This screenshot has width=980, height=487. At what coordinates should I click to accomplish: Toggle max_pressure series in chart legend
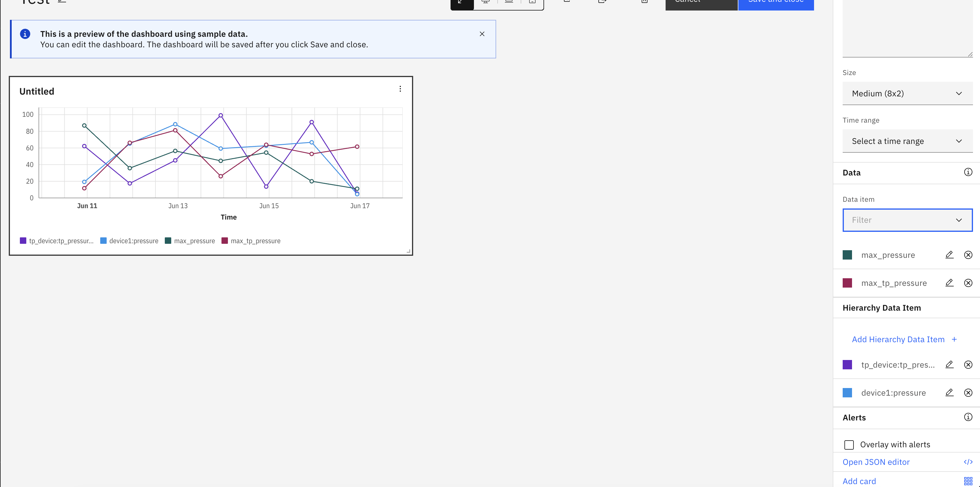click(x=190, y=241)
